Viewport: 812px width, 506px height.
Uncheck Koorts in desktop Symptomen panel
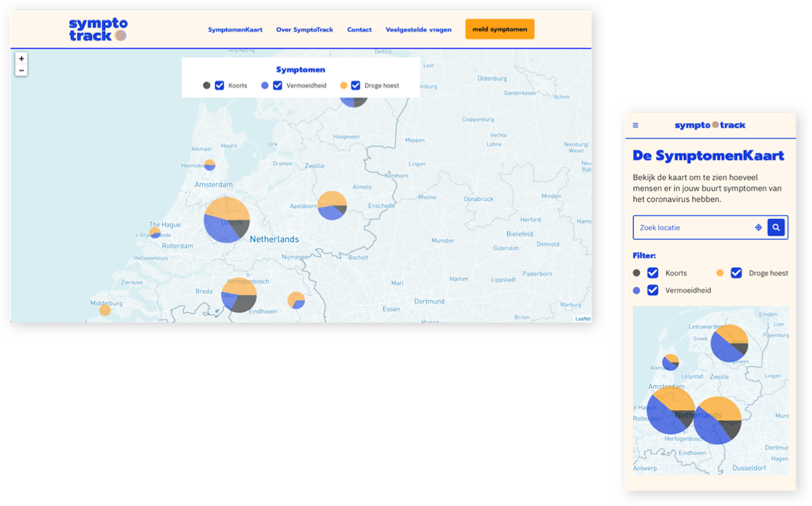[x=219, y=85]
